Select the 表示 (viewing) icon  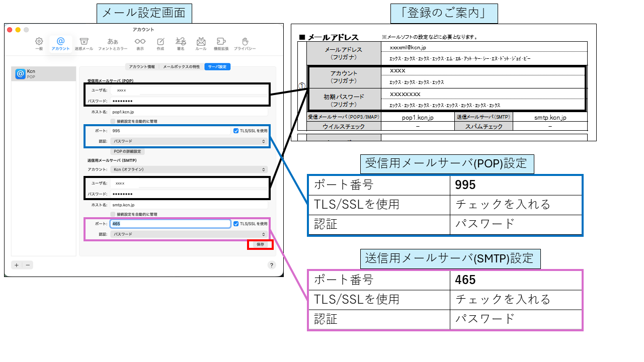tap(140, 41)
